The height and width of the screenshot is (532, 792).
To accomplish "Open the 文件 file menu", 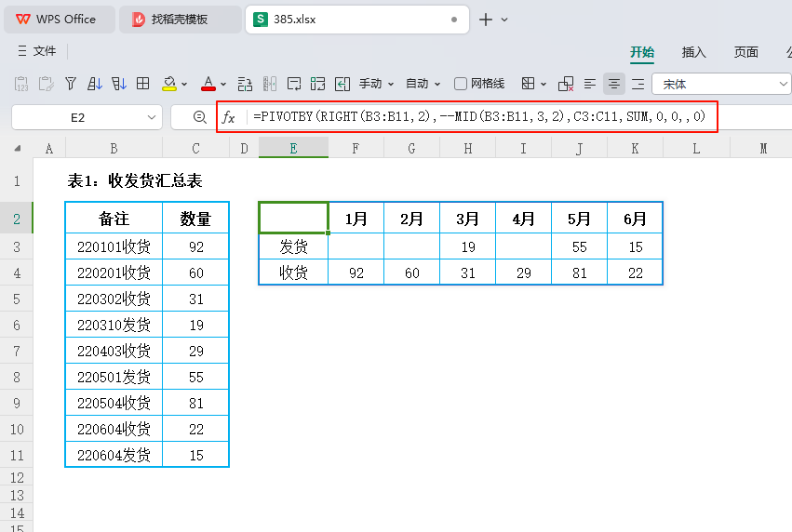I will pos(37,51).
